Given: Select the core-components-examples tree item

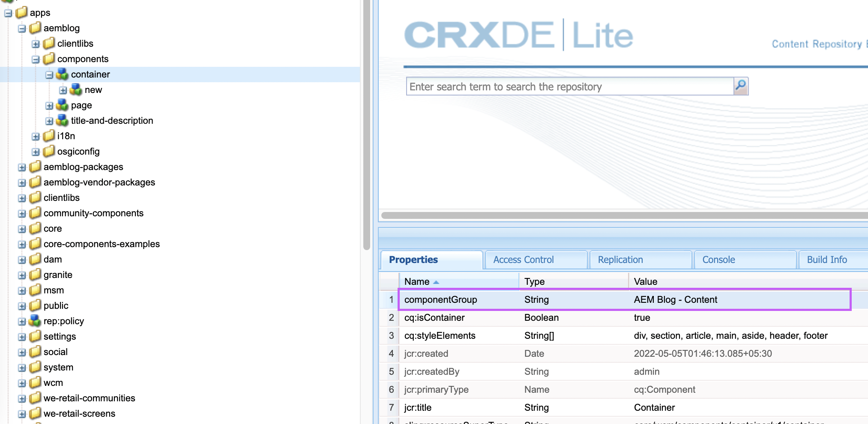Looking at the screenshot, I should [x=102, y=244].
